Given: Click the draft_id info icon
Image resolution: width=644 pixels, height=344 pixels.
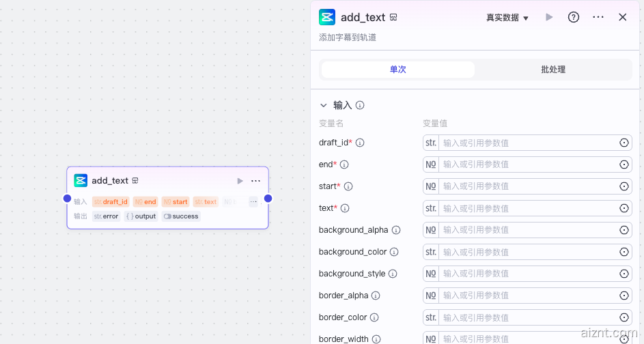Looking at the screenshot, I should (x=360, y=143).
